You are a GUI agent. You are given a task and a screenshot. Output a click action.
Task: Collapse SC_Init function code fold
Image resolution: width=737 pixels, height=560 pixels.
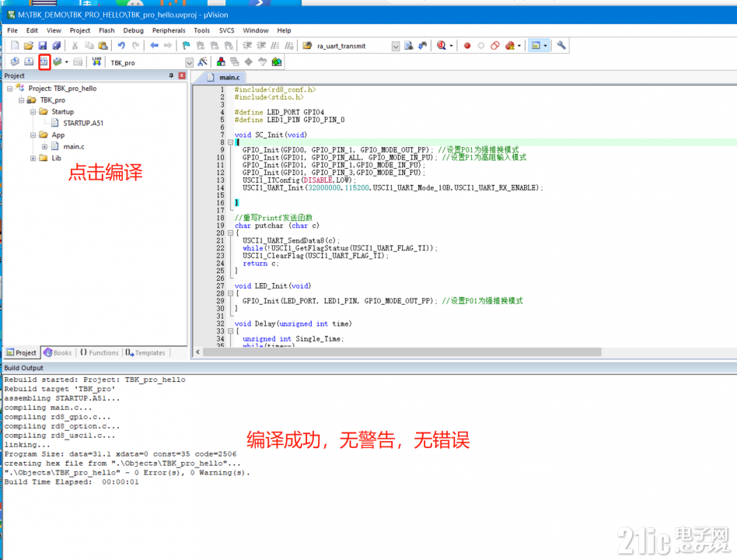(230, 142)
